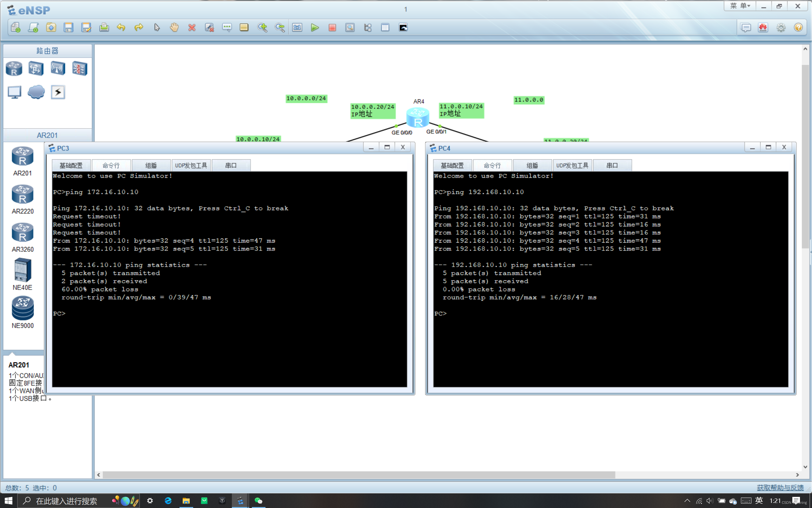Select the router device category icon
The width and height of the screenshot is (812, 508).
click(14, 69)
